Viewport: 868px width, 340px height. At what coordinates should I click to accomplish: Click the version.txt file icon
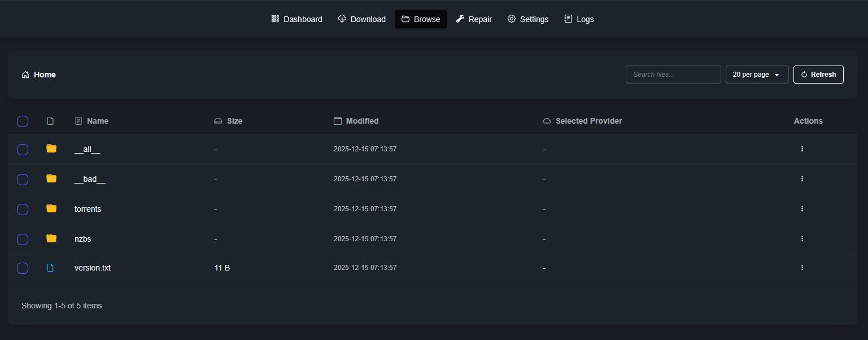(50, 268)
